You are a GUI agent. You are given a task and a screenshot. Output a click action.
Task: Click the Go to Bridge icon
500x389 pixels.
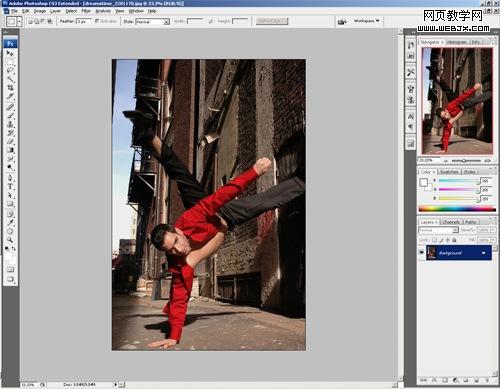pyautogui.click(x=342, y=22)
